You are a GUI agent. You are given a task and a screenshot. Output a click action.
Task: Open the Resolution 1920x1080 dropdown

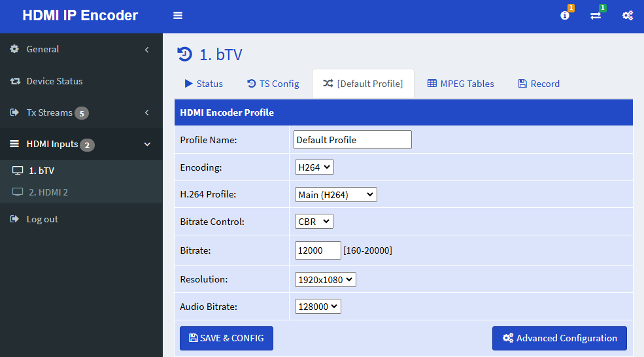point(326,280)
